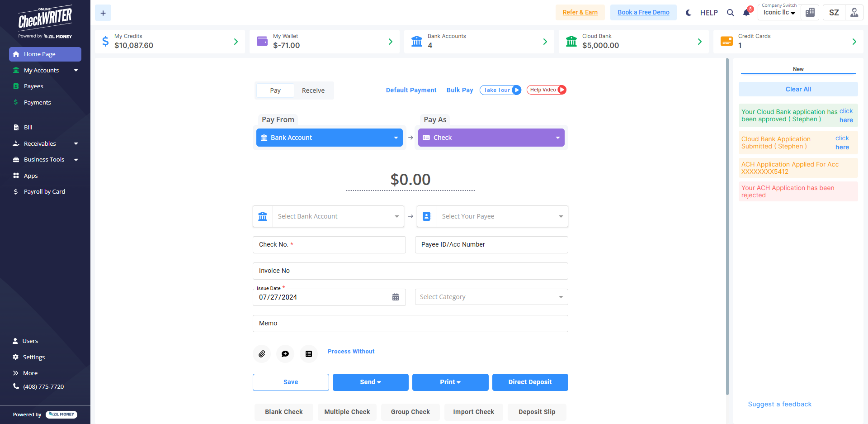Switch to the Pay tab

(275, 91)
